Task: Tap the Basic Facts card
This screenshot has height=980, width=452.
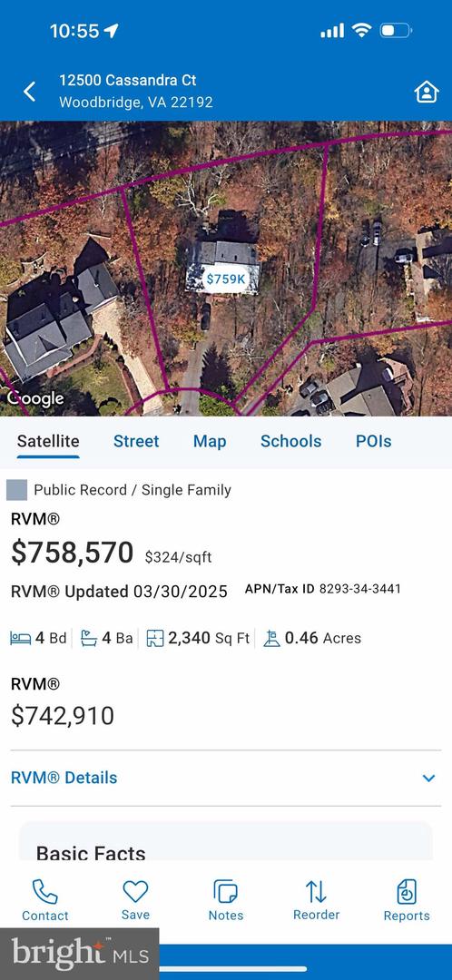Action: (226, 841)
